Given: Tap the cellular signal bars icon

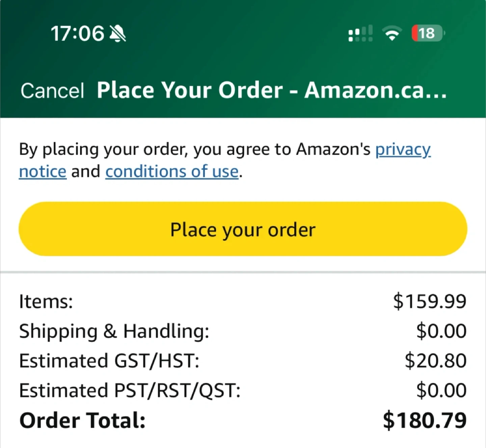Looking at the screenshot, I should pyautogui.click(x=360, y=34).
